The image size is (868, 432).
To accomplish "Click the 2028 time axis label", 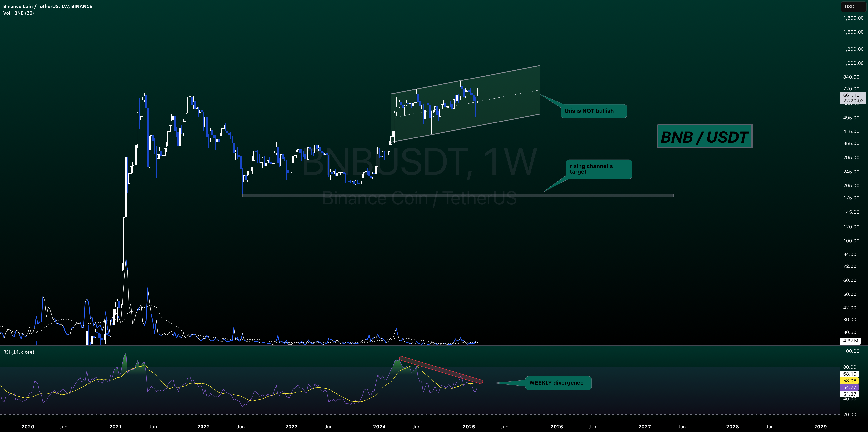I will tap(733, 427).
